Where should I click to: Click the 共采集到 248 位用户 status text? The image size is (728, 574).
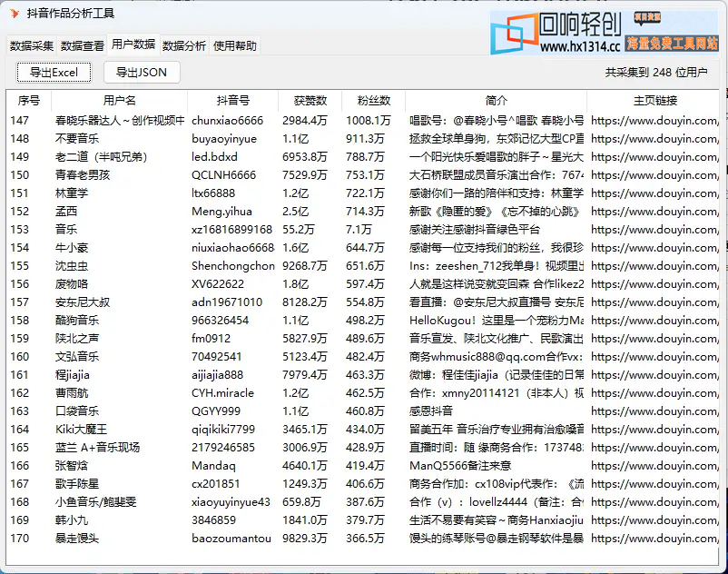[x=656, y=73]
